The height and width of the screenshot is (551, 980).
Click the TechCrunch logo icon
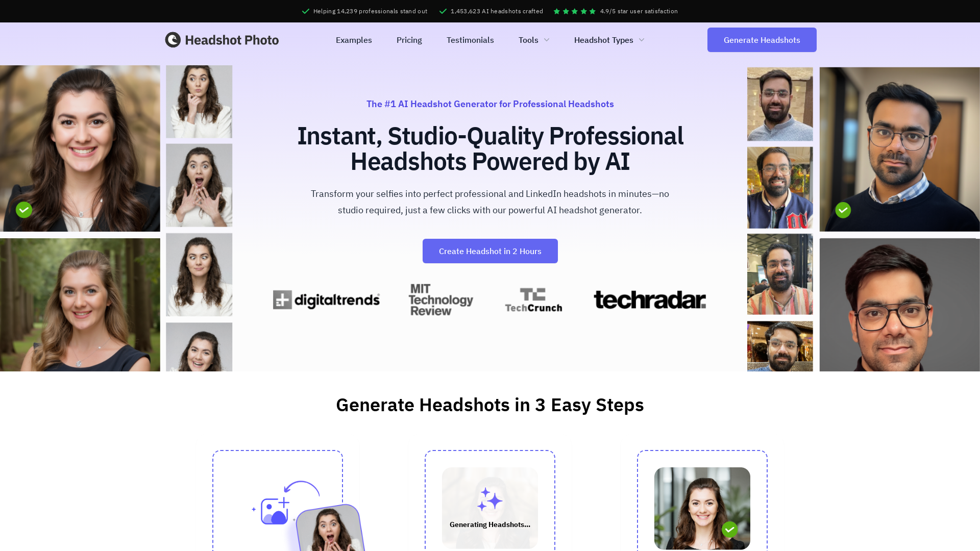pos(533,298)
